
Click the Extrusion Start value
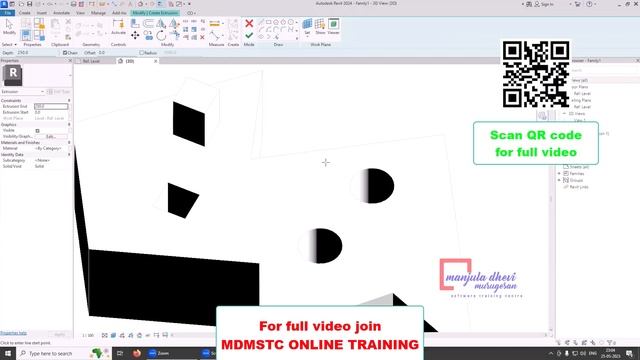[x=51, y=112]
